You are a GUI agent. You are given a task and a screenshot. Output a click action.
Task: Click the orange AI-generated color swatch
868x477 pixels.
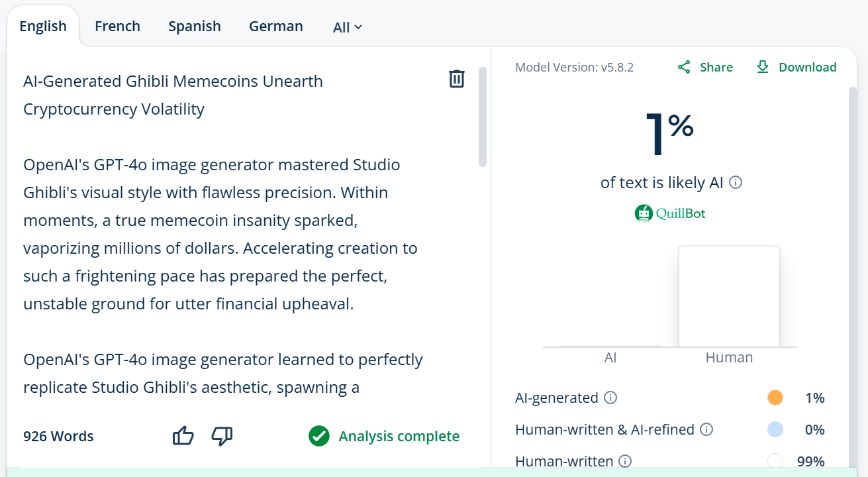[x=775, y=397]
